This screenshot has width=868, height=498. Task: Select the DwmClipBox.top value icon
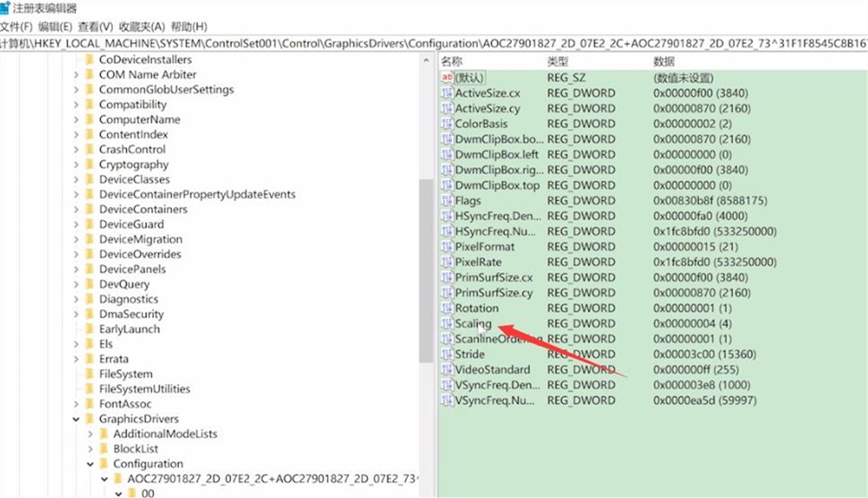[x=447, y=185]
